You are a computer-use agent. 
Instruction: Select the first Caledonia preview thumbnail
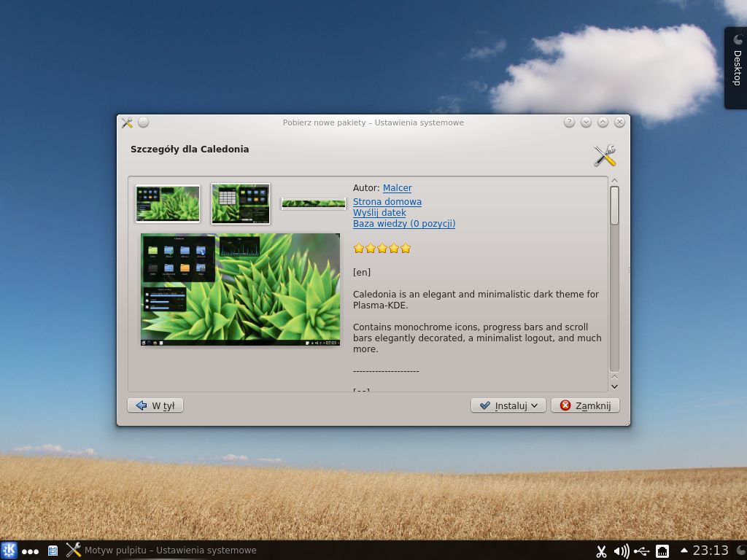pyautogui.click(x=168, y=204)
